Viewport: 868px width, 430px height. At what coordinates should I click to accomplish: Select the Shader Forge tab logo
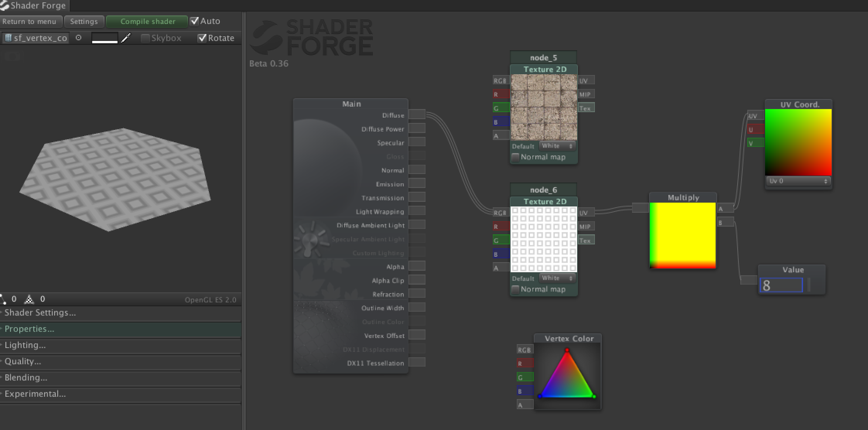5,5
